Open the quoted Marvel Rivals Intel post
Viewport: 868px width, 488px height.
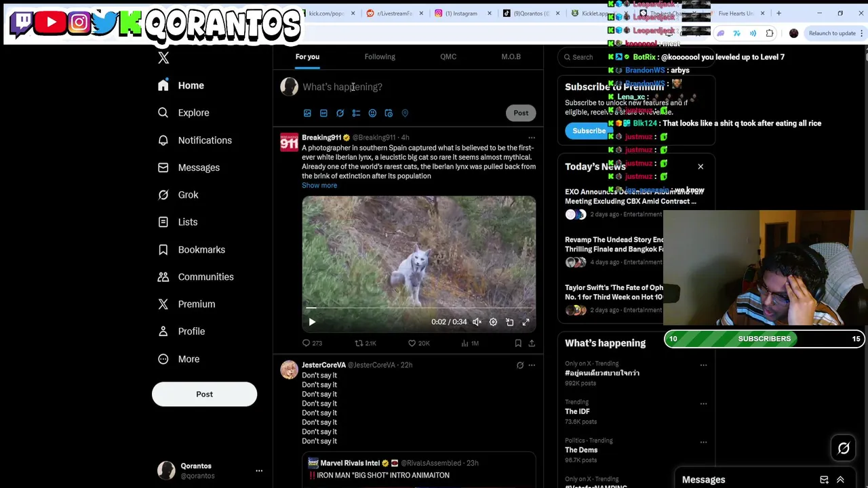418,470
